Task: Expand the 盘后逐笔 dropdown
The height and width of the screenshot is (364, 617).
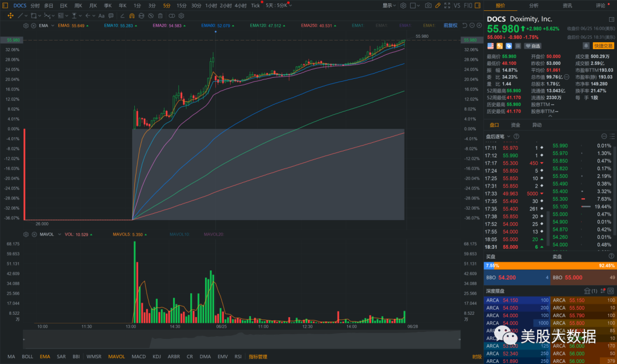Action: pos(508,137)
